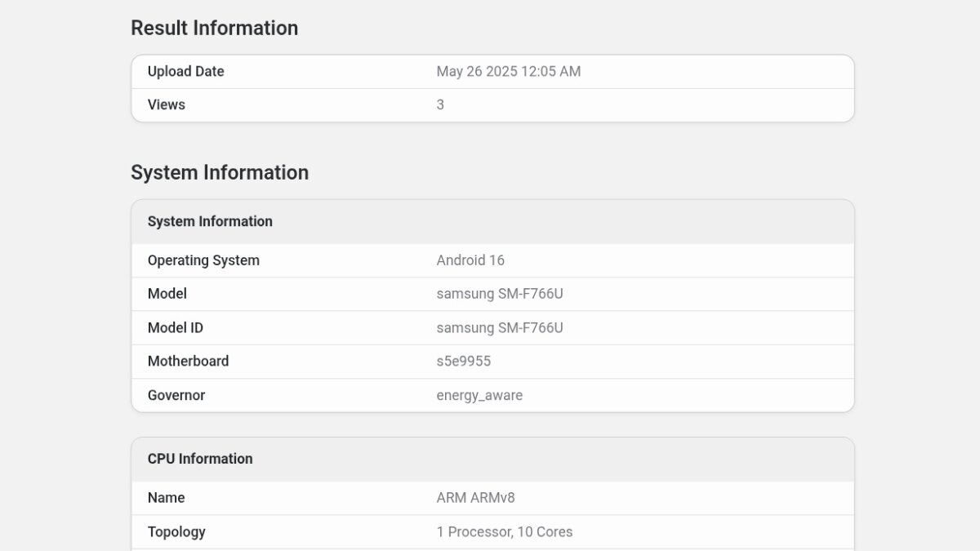Select the Topology label
This screenshot has height=551, width=980.
[x=176, y=532]
